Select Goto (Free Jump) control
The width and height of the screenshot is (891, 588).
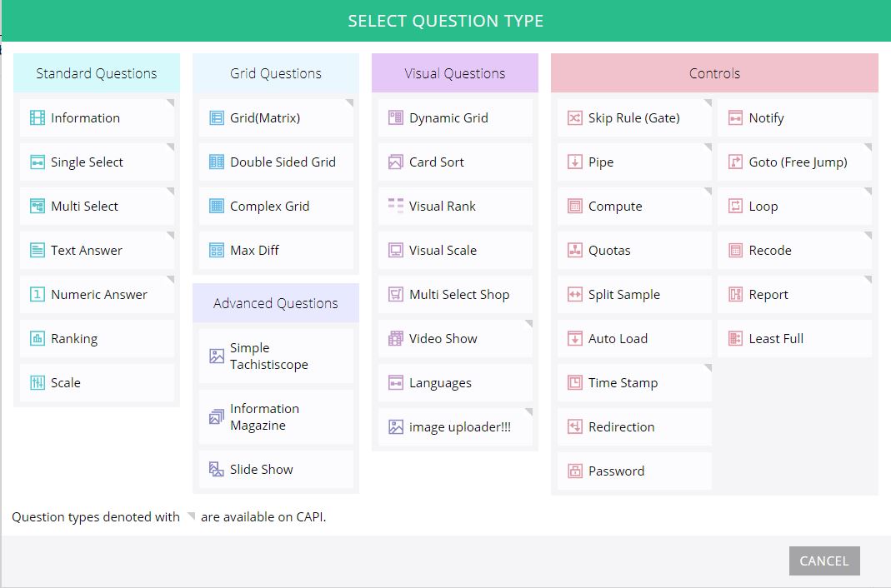pyautogui.click(x=797, y=162)
